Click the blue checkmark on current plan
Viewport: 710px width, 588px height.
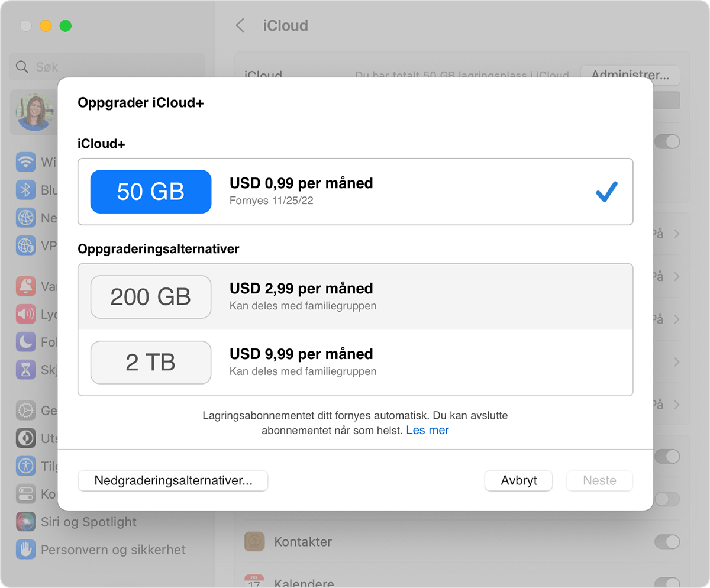(606, 192)
